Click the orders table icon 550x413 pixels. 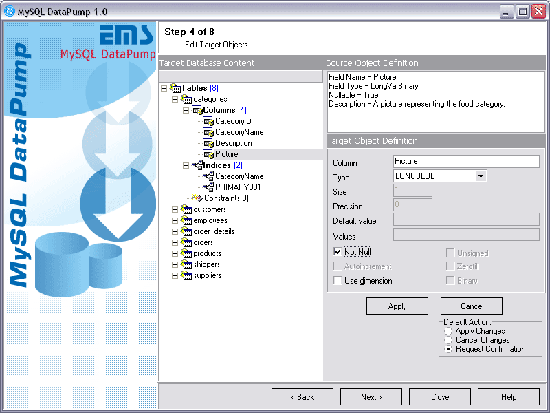(186, 242)
